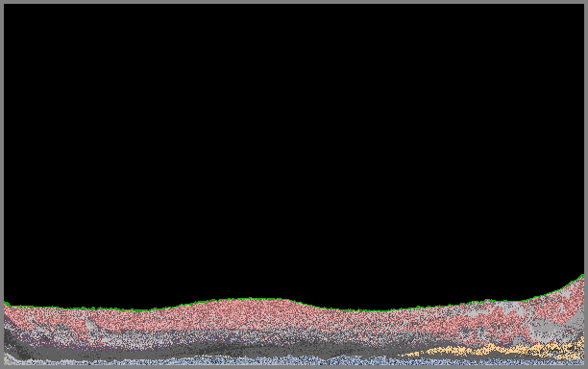Select the small gray blotch in left pink soil
The width and height of the screenshot is (588, 369).
90,324
